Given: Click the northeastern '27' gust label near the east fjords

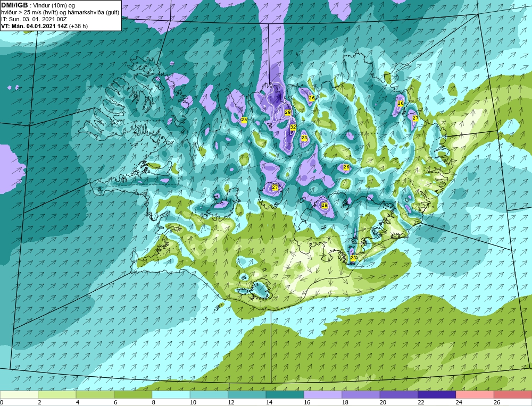Looking at the screenshot, I should tap(415, 118).
